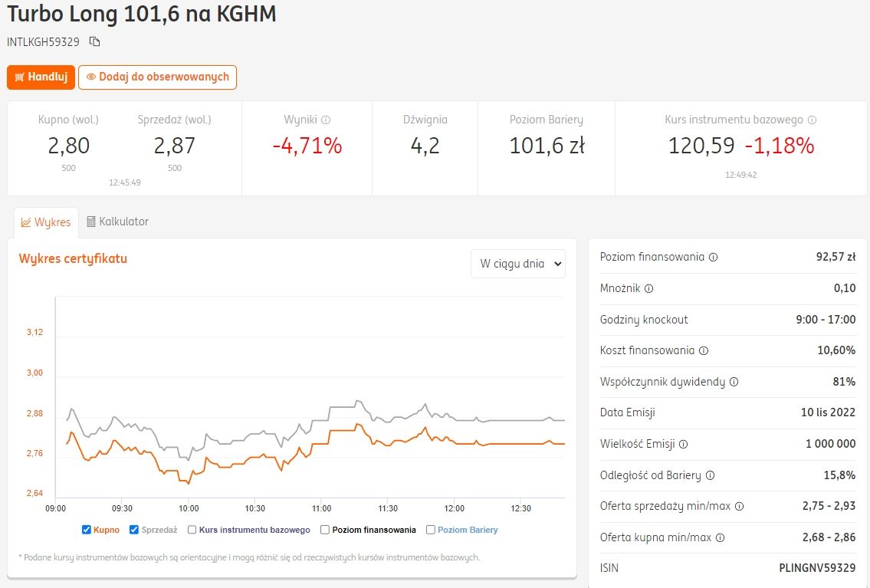
Task: Click the ISIN value PLINGNV59329
Action: pyautogui.click(x=817, y=568)
